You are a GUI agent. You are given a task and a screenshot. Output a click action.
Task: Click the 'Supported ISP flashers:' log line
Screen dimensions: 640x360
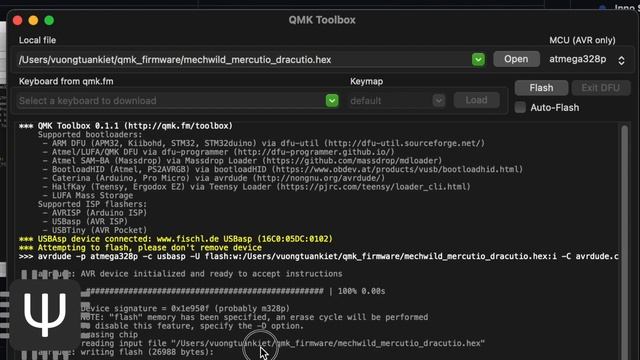coord(92,204)
